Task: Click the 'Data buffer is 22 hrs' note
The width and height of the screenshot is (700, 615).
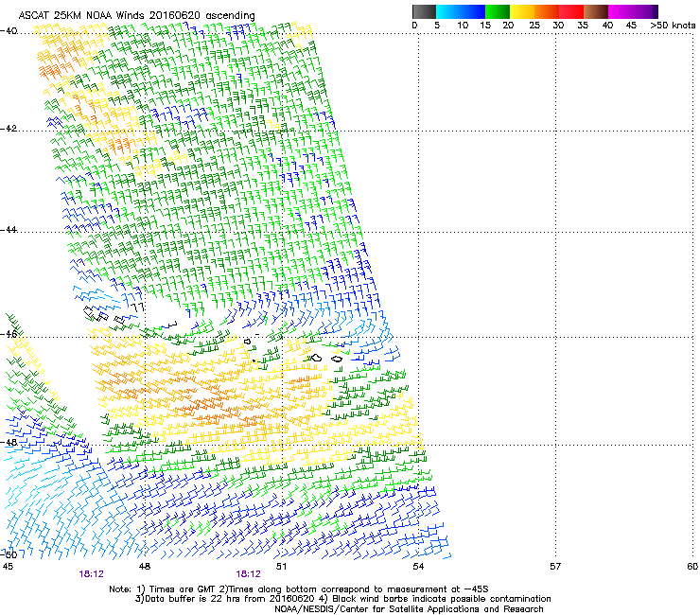Action: [195, 599]
